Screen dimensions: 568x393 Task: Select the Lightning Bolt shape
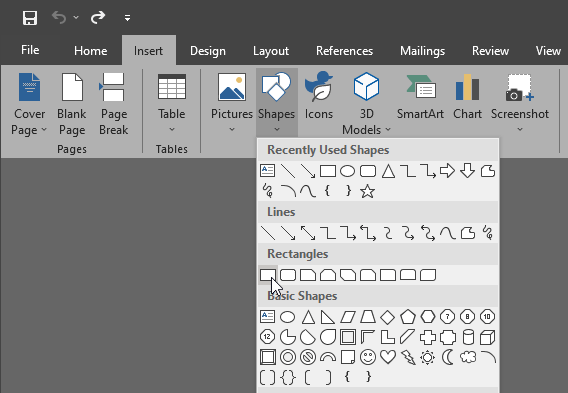click(408, 358)
